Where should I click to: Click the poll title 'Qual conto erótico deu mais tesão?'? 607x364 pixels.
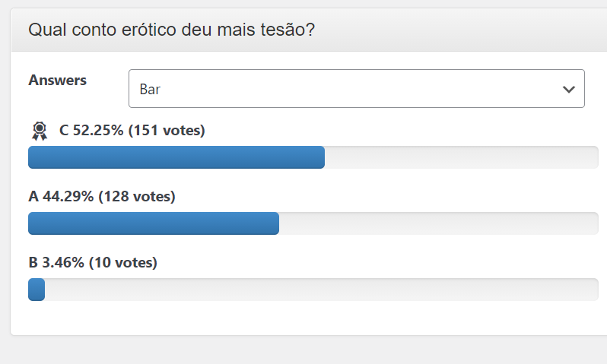coord(171,30)
